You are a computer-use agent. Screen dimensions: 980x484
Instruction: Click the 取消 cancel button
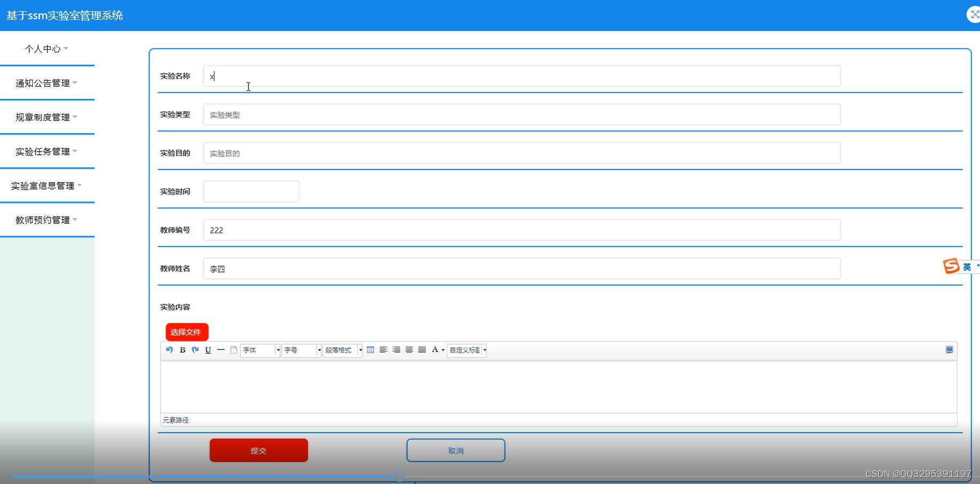point(456,450)
